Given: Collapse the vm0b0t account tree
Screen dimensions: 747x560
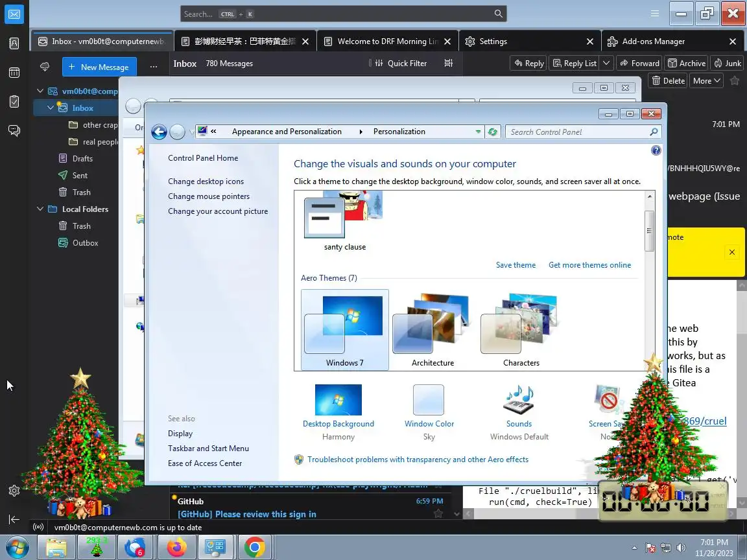Looking at the screenshot, I should point(40,91).
